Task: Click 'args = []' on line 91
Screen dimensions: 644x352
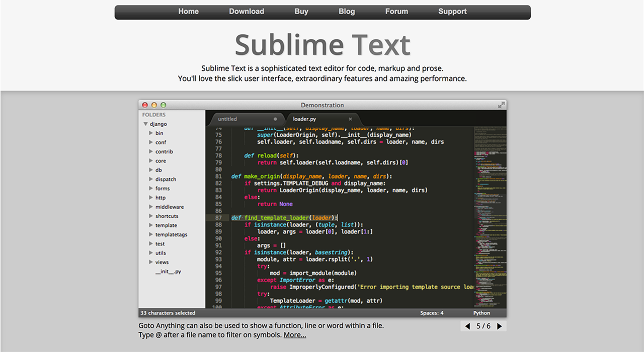Action: tap(272, 245)
